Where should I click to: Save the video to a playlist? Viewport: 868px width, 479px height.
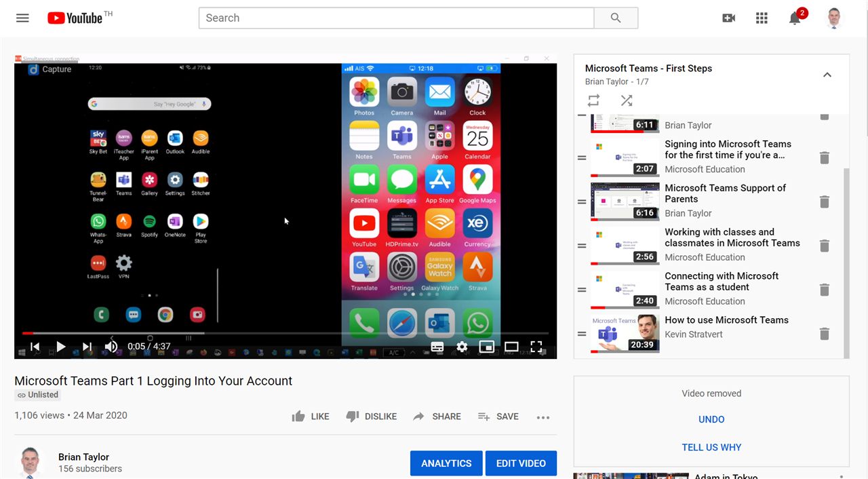coord(498,417)
